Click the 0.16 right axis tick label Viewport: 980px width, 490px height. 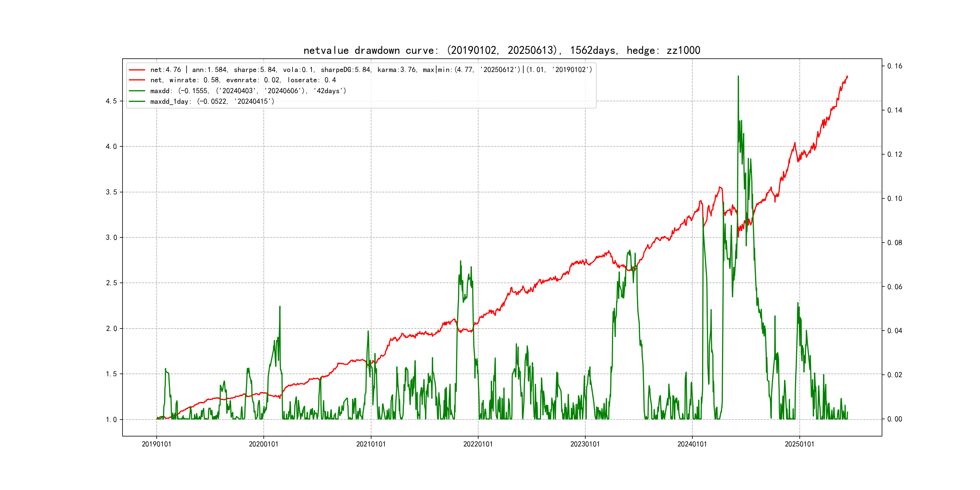tap(894, 66)
